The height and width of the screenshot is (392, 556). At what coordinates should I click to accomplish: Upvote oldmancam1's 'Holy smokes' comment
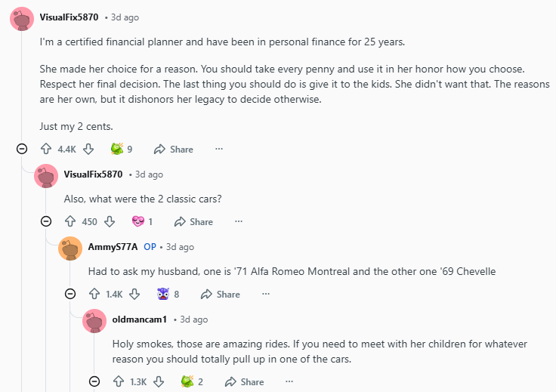point(118,381)
